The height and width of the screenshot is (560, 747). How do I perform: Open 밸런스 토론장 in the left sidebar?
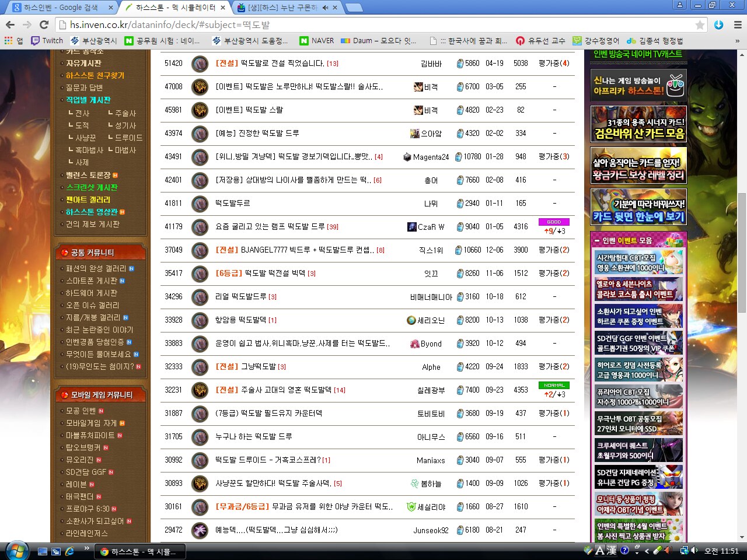tap(88, 175)
